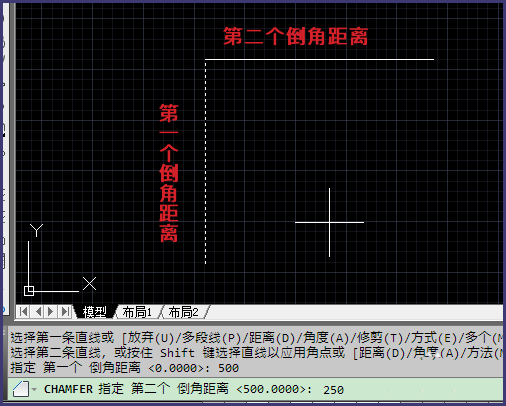506x406 pixels.
Task: Choose 放弃(U) option in history line
Action: [x=152, y=338]
